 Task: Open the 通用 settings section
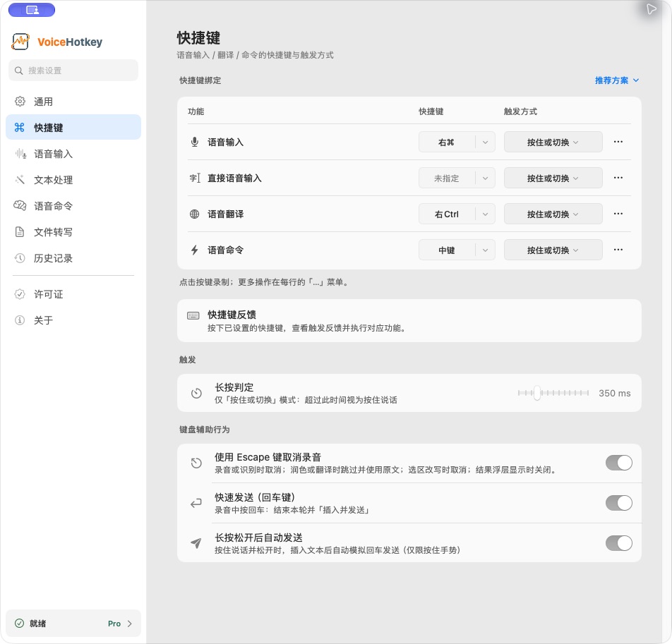[73, 102]
